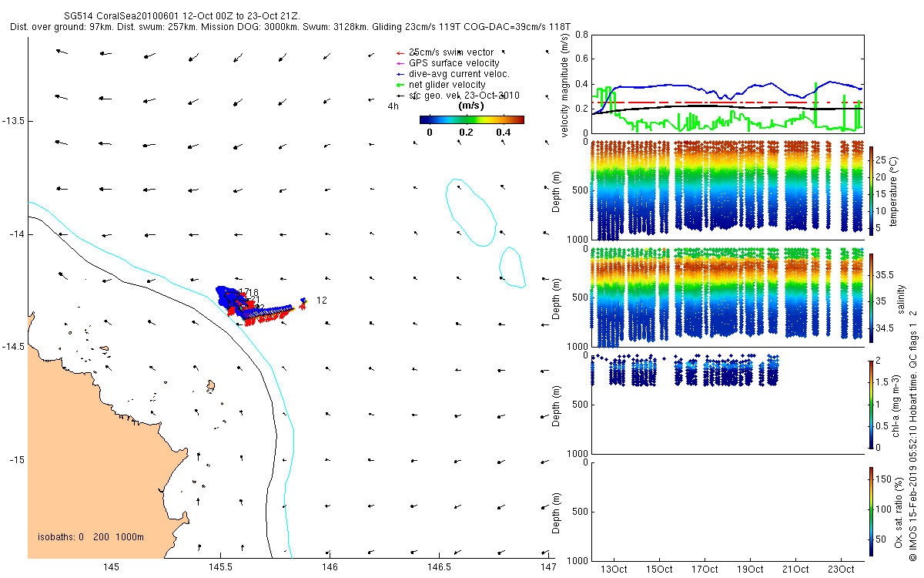Image resolution: width=924 pixels, height=578 pixels.
Task: Click the '12' label beside the glider track
Action: (x=322, y=301)
